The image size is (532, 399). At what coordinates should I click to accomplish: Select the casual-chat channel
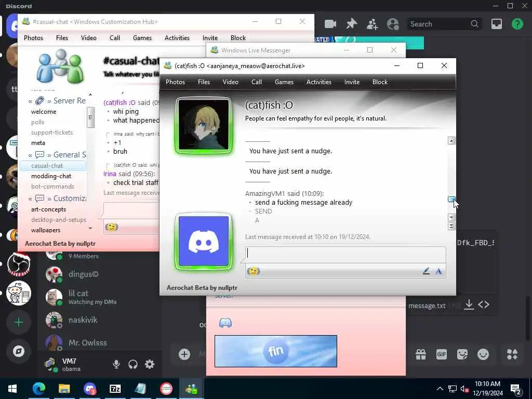(x=53, y=166)
